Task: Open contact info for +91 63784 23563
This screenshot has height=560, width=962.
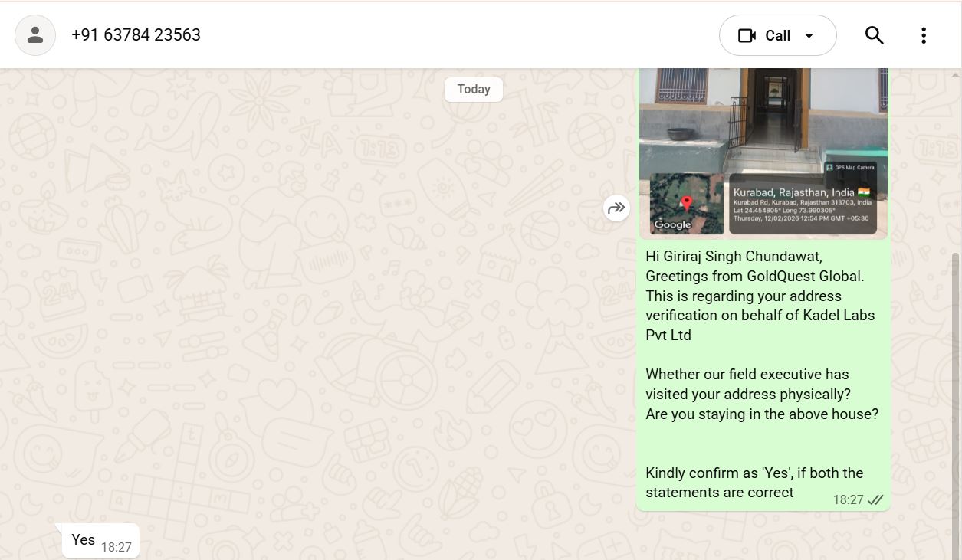Action: pyautogui.click(x=136, y=35)
